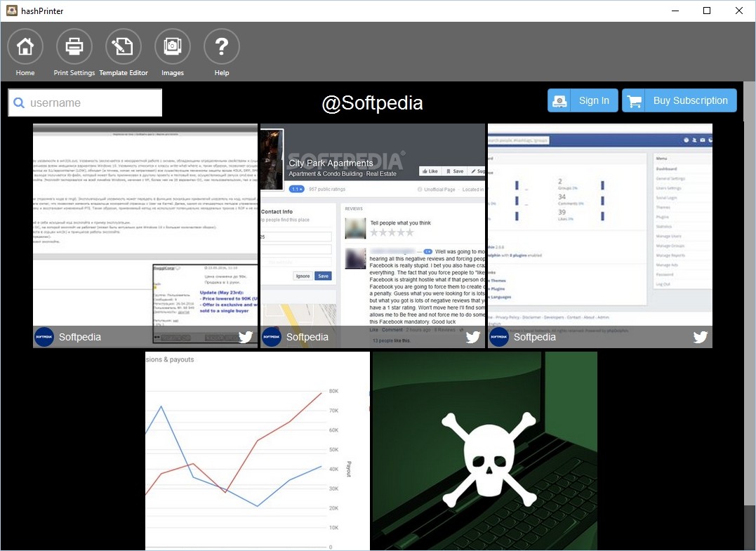The height and width of the screenshot is (551, 756).
Task: Click Softpedia name on first post
Action: [80, 337]
